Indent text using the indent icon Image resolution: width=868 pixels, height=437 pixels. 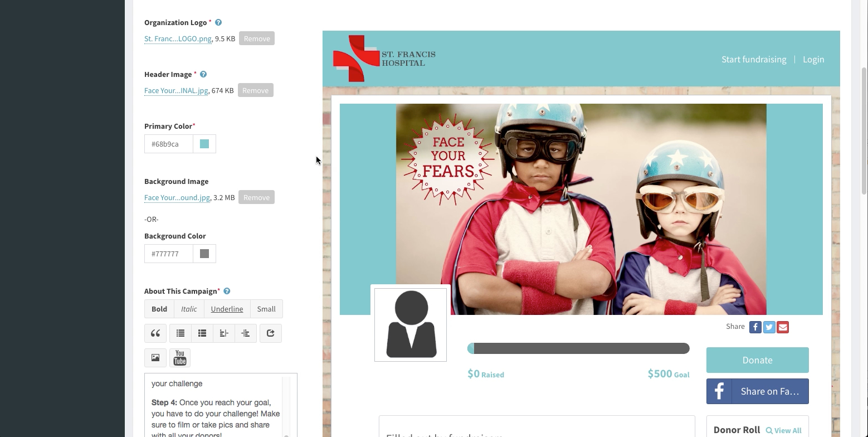(x=246, y=333)
